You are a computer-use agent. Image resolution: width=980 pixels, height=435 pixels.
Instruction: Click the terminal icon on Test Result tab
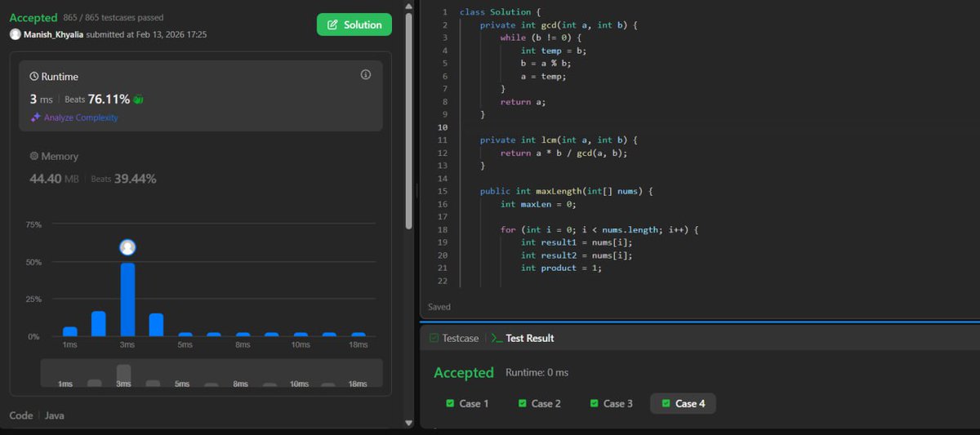497,338
